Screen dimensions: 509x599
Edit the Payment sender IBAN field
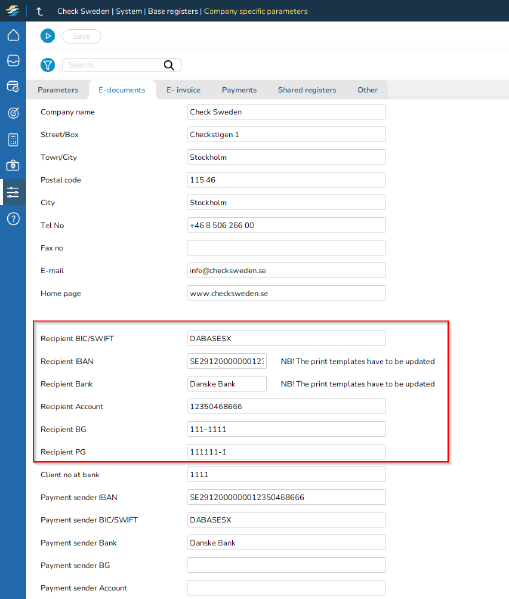pos(286,497)
